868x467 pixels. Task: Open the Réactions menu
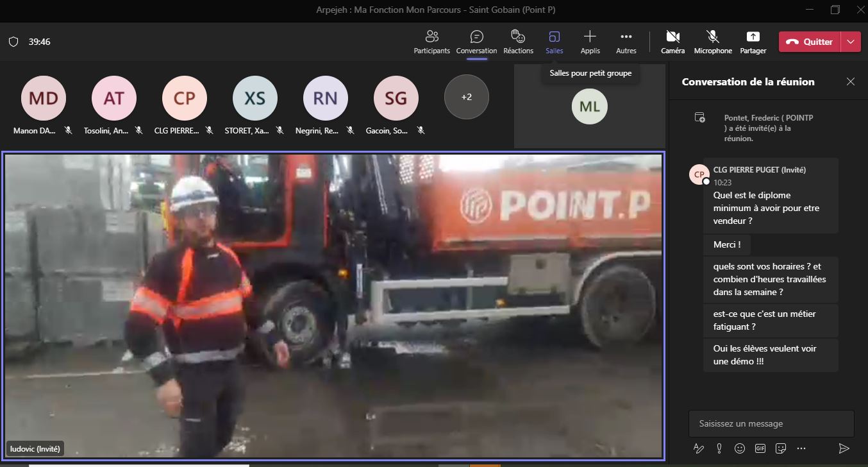(x=518, y=42)
